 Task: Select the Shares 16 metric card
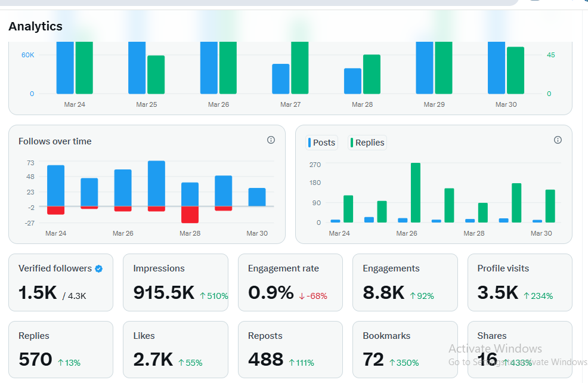(520, 349)
